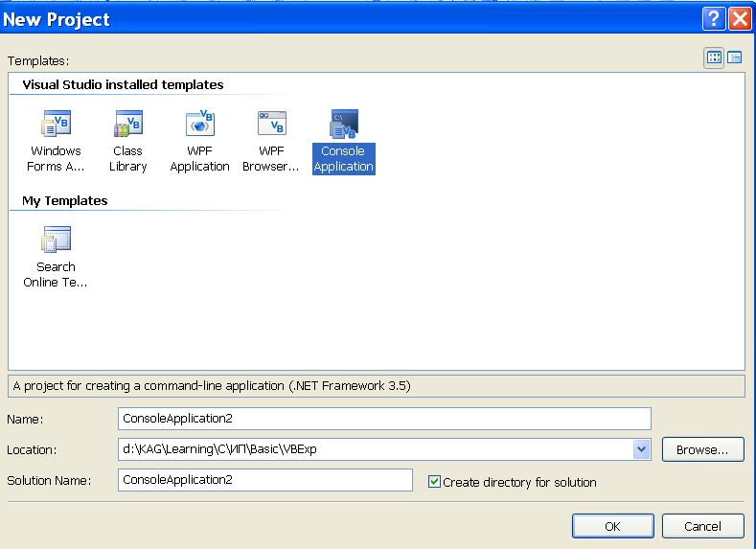Click the Browse button
The height and width of the screenshot is (549, 756).
tap(703, 449)
